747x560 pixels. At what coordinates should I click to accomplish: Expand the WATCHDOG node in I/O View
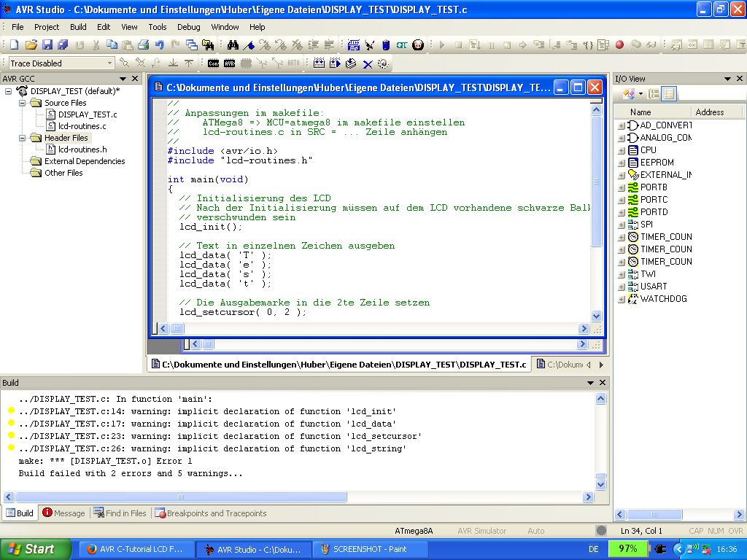[622, 299]
